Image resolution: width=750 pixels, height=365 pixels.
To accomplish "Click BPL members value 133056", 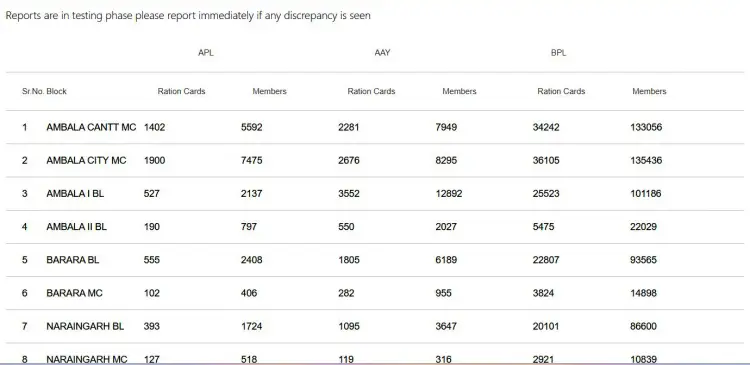I will pyautogui.click(x=646, y=127).
